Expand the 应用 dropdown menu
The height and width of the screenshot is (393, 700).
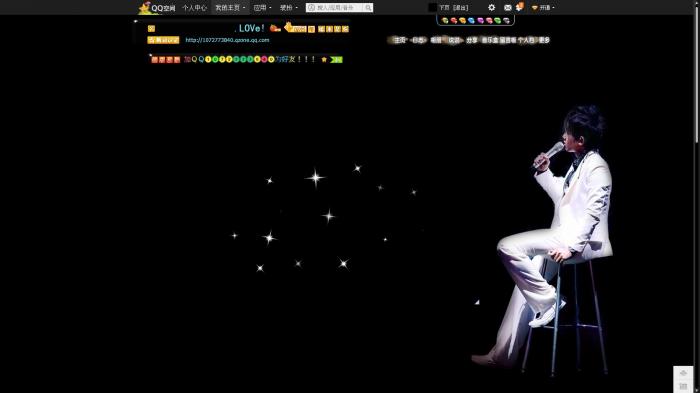pyautogui.click(x=262, y=8)
